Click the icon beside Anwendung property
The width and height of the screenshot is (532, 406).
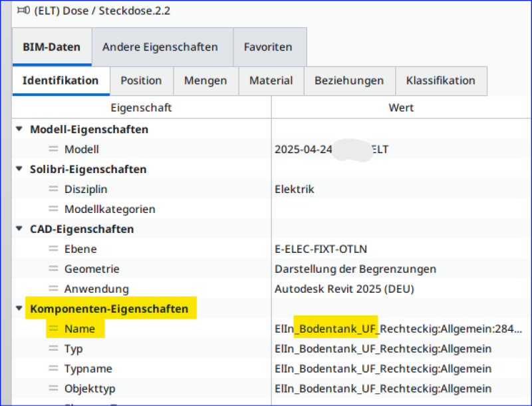(x=54, y=290)
